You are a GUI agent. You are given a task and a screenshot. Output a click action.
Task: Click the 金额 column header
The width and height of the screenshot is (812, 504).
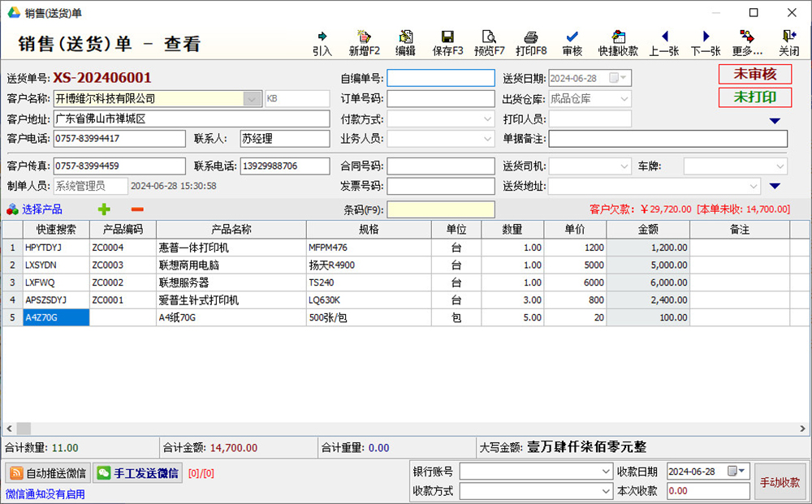pos(648,229)
